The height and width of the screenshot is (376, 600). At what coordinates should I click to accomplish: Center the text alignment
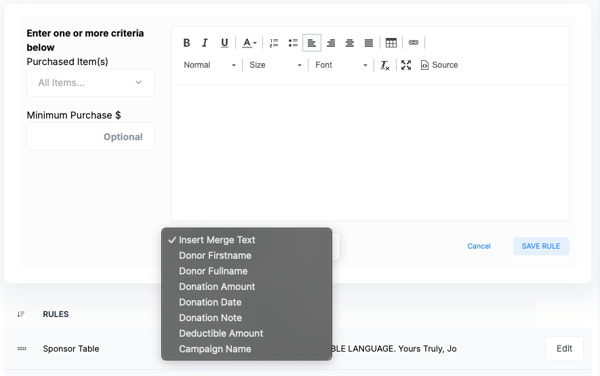(x=349, y=43)
